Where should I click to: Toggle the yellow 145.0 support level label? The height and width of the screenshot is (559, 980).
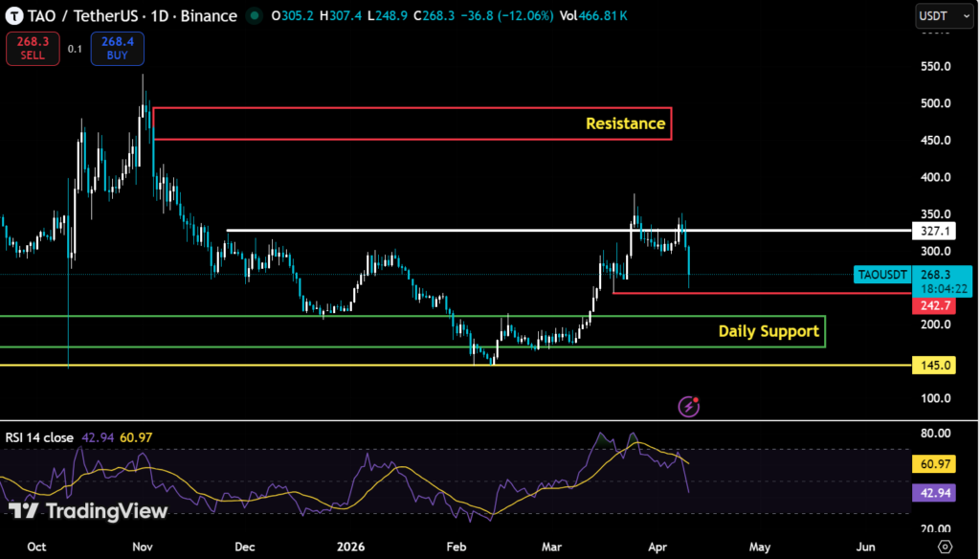click(932, 365)
